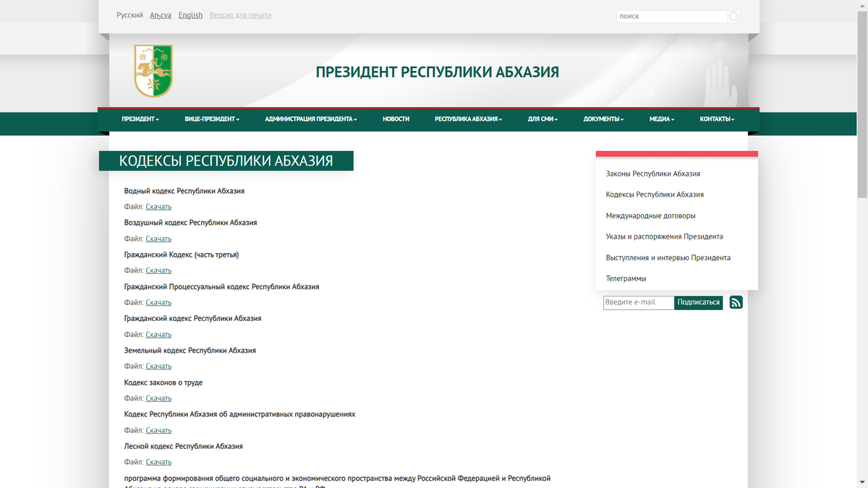
Task: Click ПРЕЗИДЕНТ РЕСПУБЛИКИ АБХАЗИЯ site title
Action: [438, 72]
